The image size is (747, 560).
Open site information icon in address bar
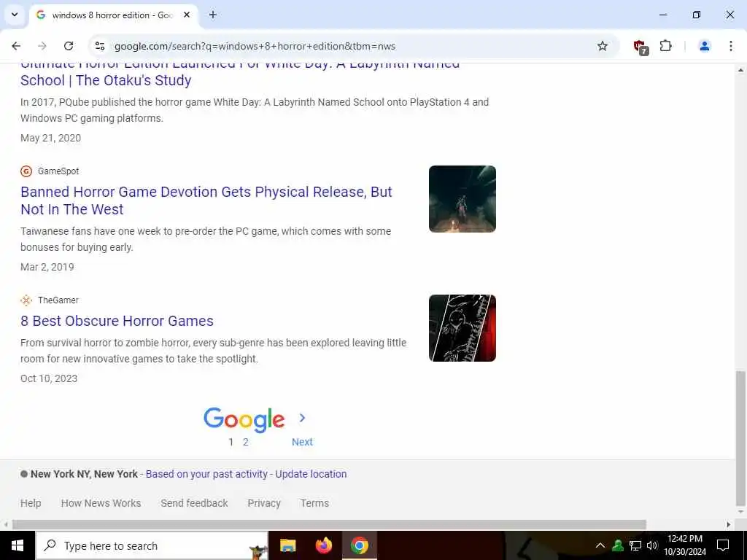tap(99, 46)
